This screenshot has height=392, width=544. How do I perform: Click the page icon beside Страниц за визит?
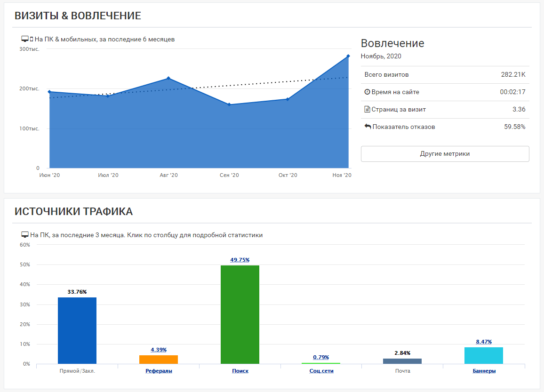click(x=368, y=110)
